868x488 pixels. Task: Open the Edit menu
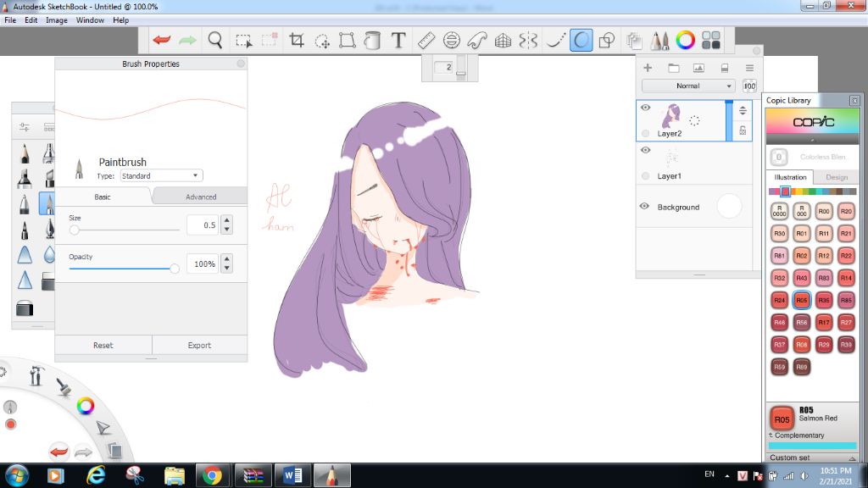pyautogui.click(x=31, y=20)
